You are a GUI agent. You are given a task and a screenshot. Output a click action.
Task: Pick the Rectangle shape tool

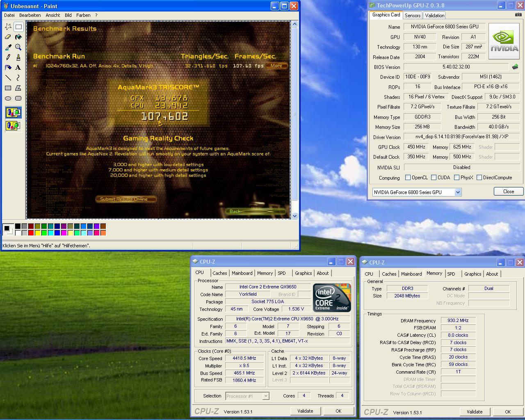click(8, 88)
